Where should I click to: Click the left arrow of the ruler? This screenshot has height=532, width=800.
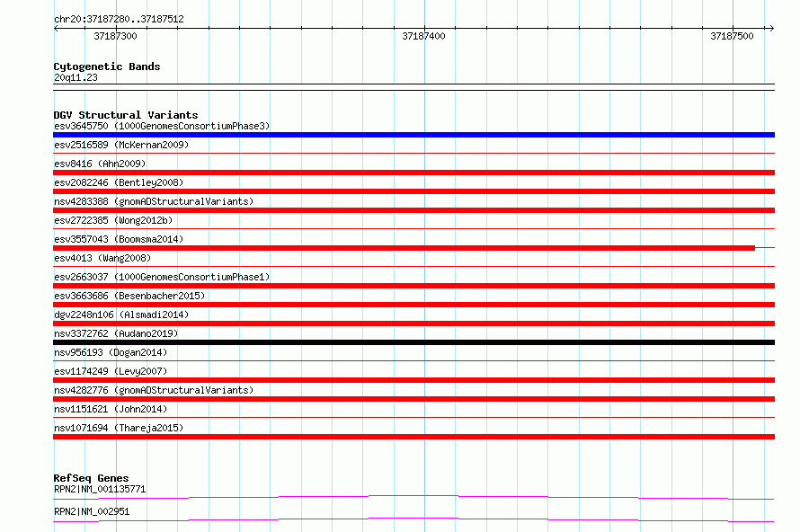(x=57, y=28)
